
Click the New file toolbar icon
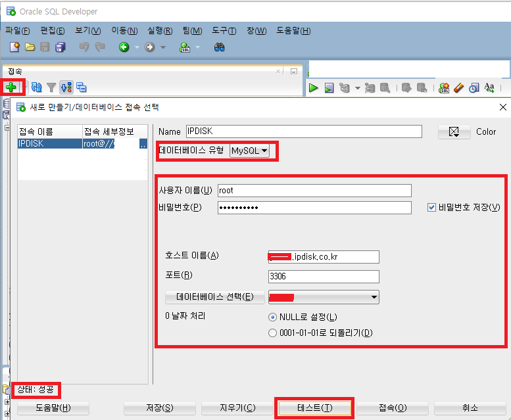[14, 47]
